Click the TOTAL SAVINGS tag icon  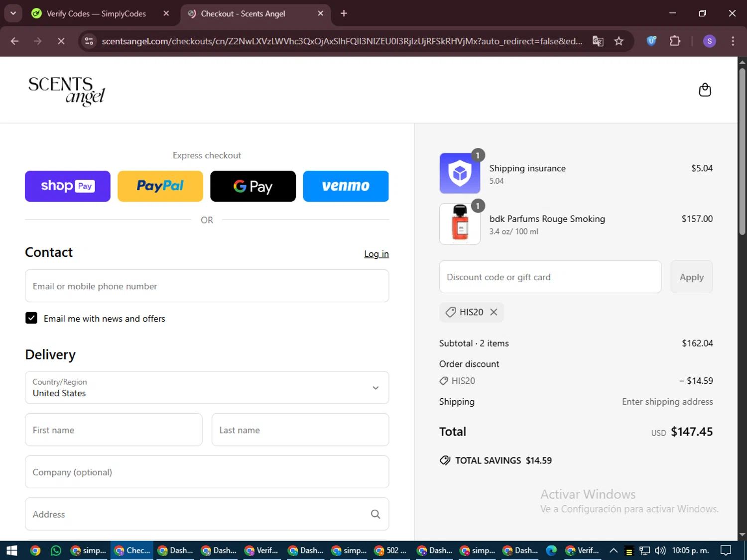coord(445,460)
